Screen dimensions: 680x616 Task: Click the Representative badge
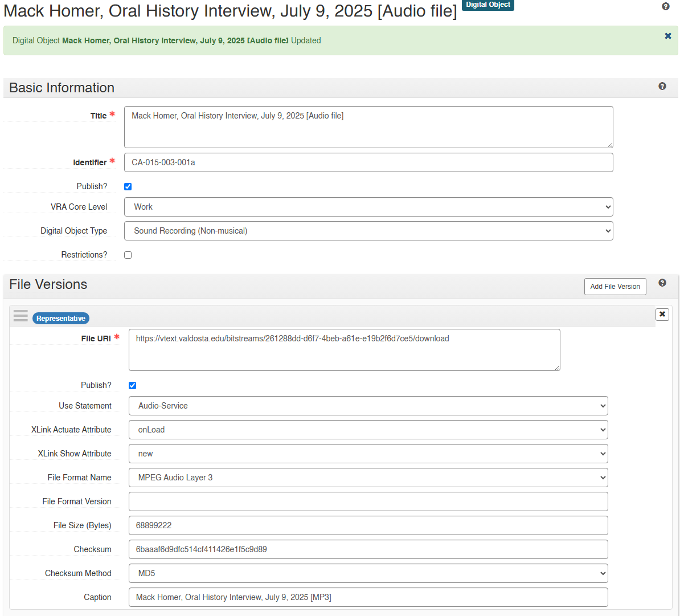point(61,319)
